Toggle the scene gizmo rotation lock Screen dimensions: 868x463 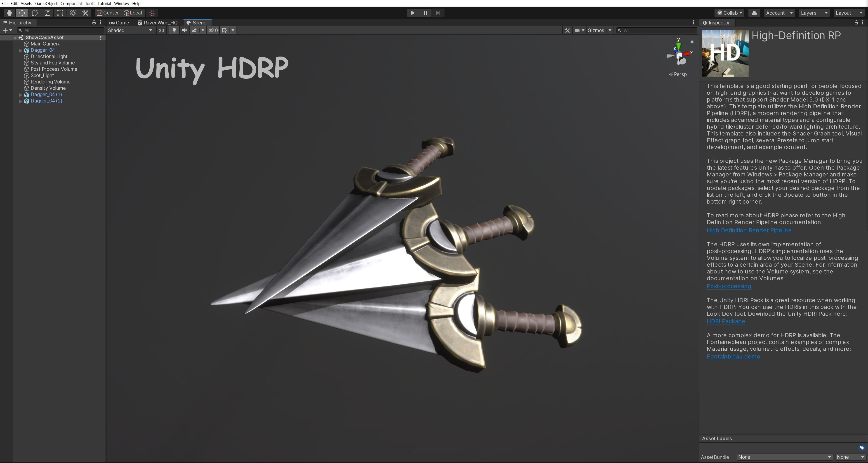click(x=692, y=42)
